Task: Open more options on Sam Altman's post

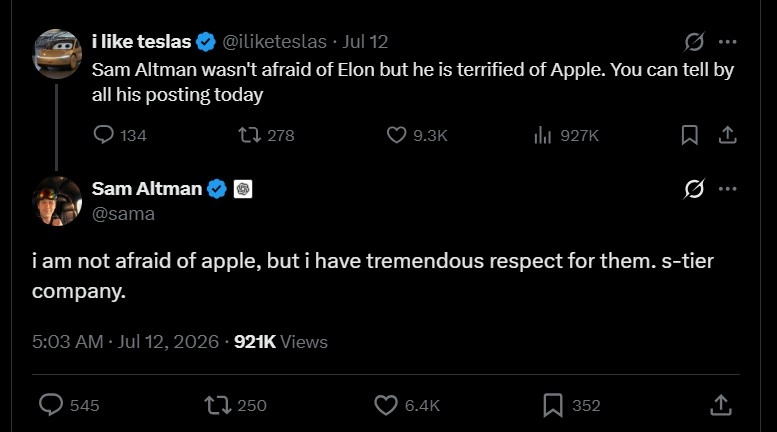Action: (727, 189)
